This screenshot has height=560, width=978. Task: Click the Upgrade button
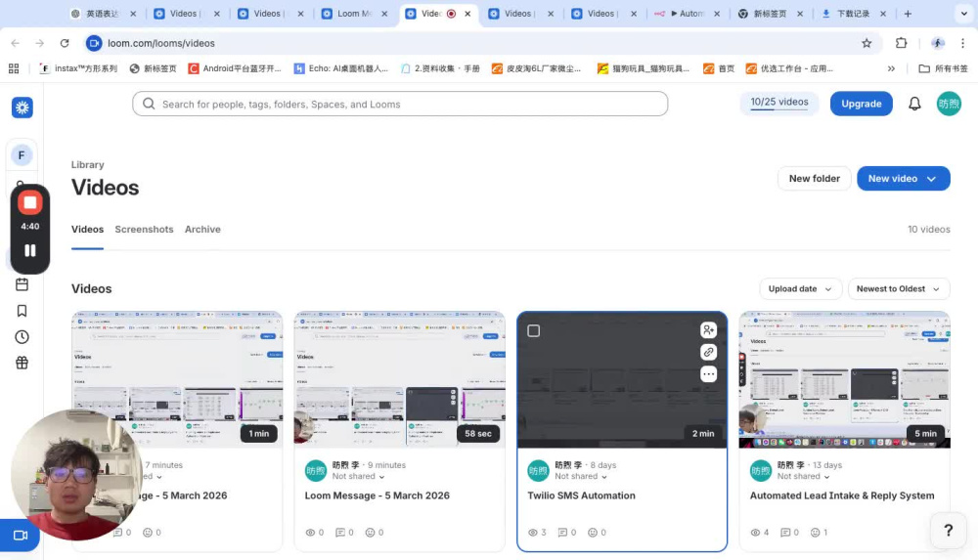coord(861,104)
